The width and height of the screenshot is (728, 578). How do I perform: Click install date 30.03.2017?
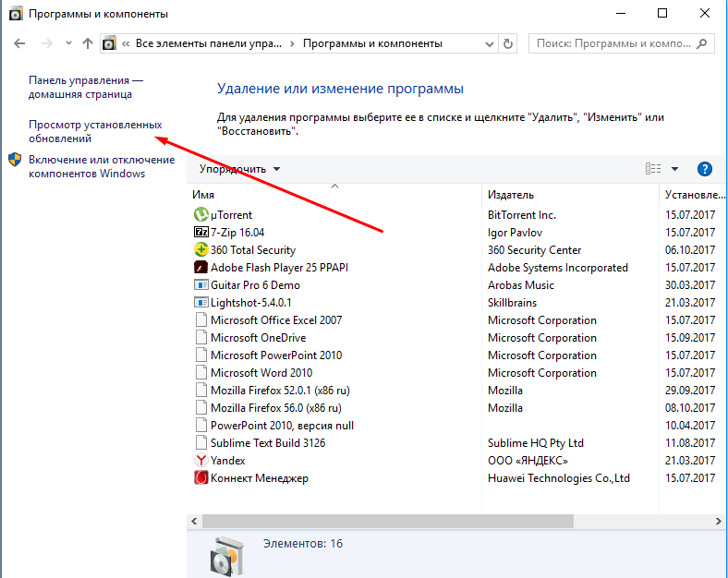690,284
